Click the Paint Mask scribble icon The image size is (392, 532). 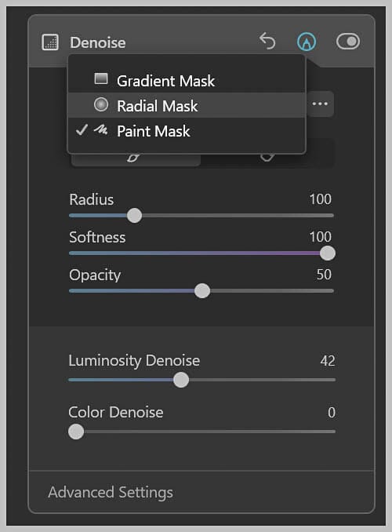101,129
